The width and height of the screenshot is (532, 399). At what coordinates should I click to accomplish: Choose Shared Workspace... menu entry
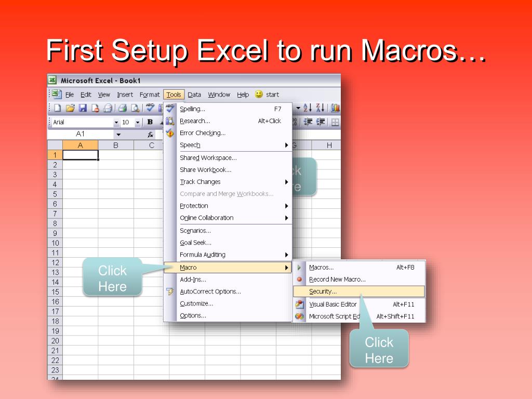click(228, 158)
